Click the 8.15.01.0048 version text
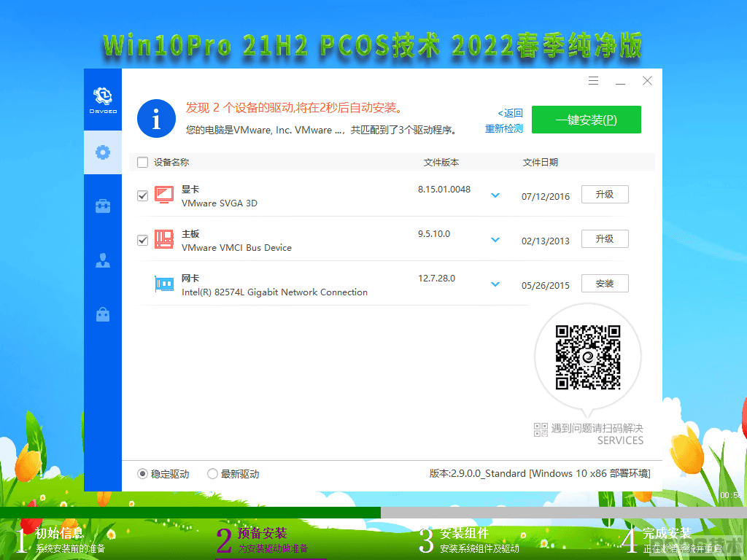 point(444,189)
